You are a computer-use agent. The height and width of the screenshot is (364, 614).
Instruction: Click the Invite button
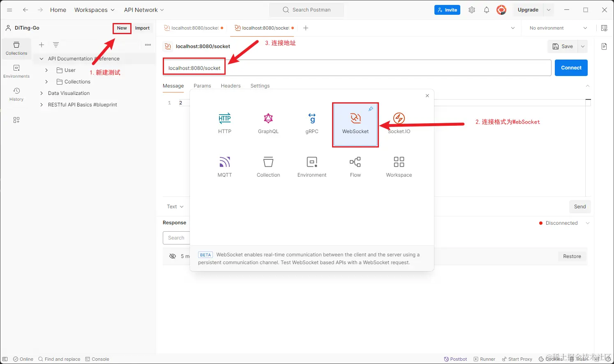447,10
